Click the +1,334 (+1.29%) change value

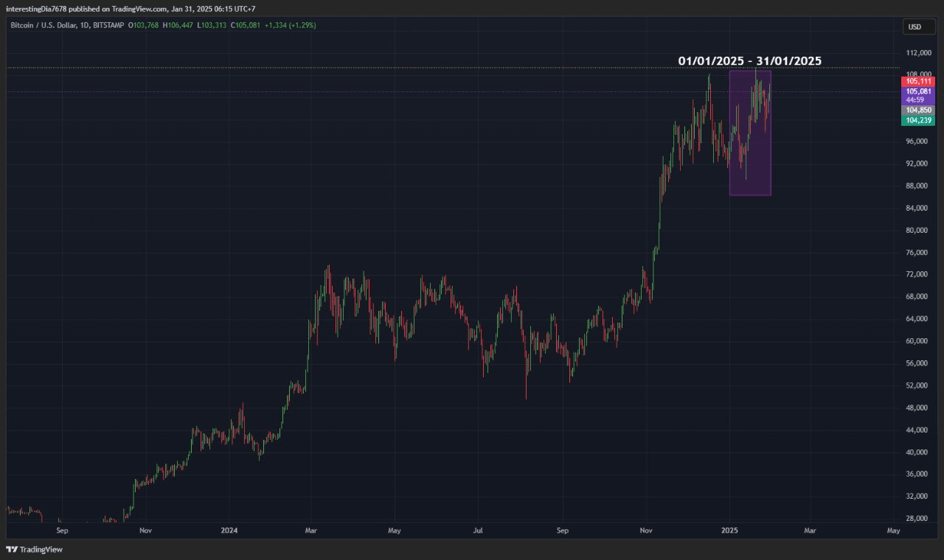click(x=291, y=25)
